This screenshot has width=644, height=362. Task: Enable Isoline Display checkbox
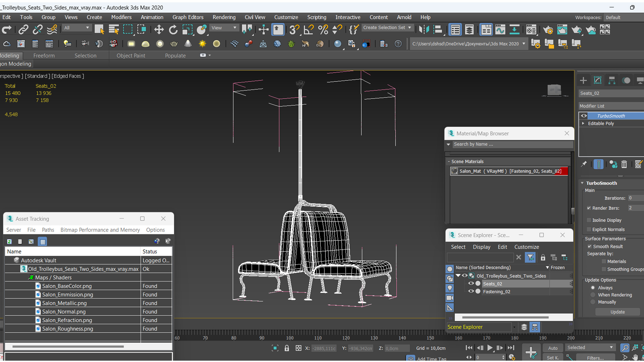(589, 220)
